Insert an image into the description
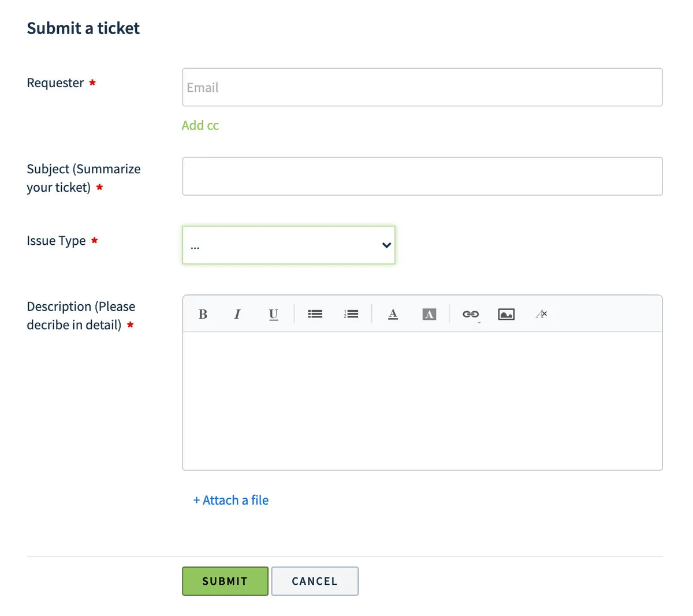Image resolution: width=693 pixels, height=616 pixels. click(506, 314)
